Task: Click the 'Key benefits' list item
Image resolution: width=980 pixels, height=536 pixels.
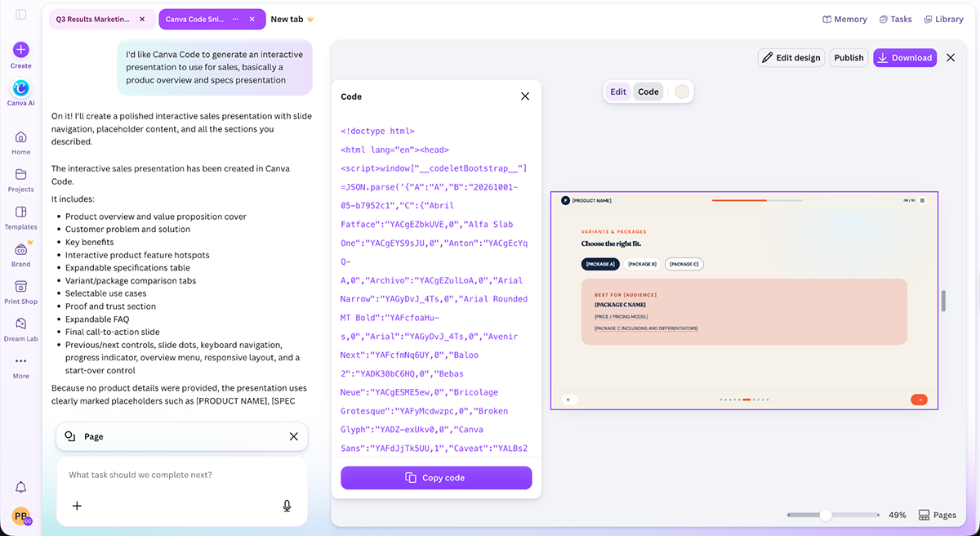Action: (90, 243)
